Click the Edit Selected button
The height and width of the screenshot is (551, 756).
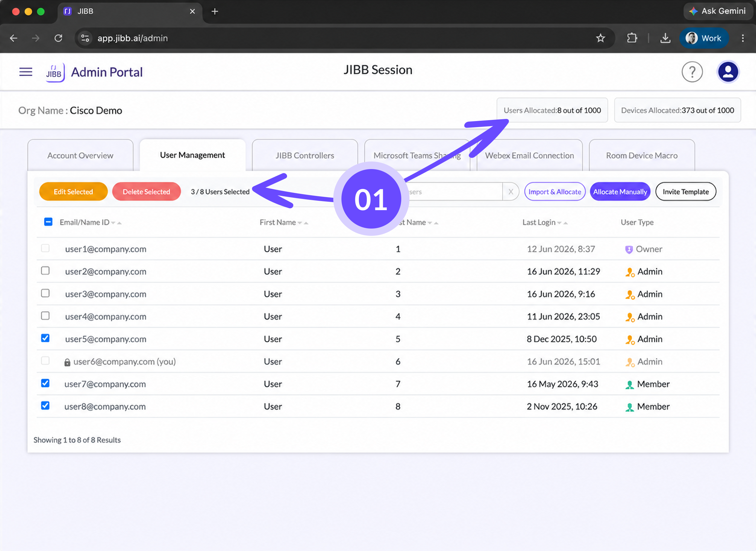pos(73,192)
